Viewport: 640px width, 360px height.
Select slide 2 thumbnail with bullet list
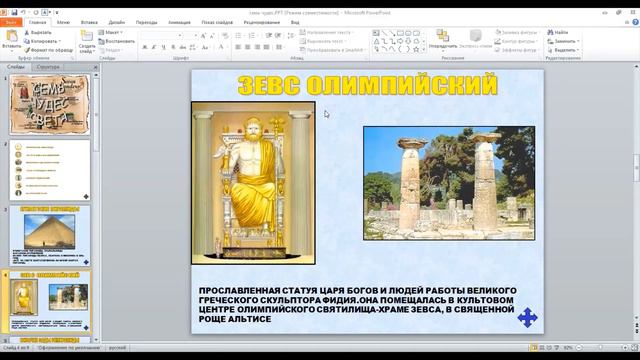(50, 170)
